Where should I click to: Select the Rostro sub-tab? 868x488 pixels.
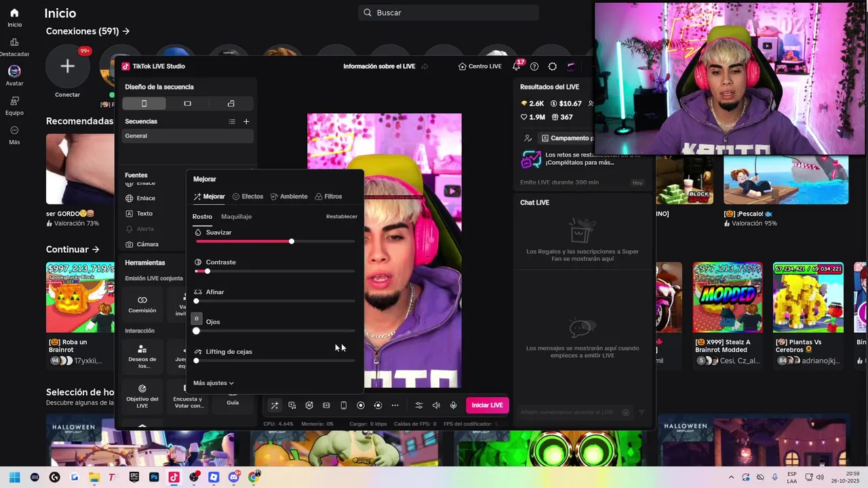pyautogui.click(x=202, y=217)
